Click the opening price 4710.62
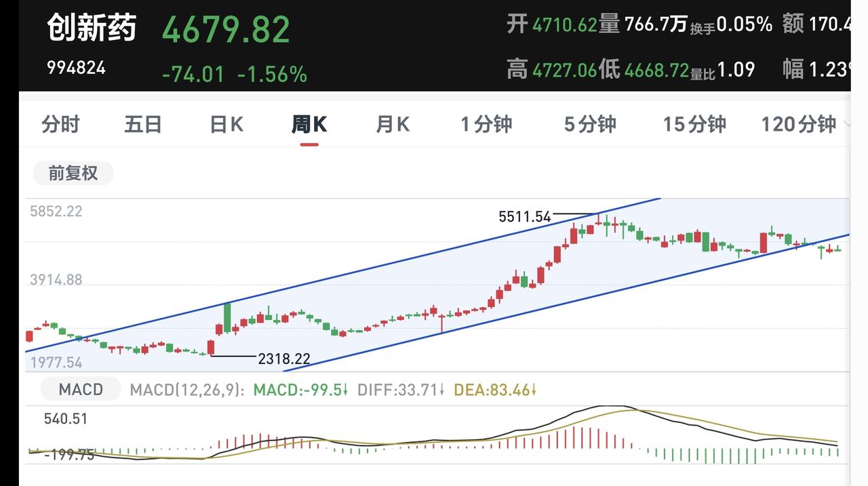 [565, 25]
